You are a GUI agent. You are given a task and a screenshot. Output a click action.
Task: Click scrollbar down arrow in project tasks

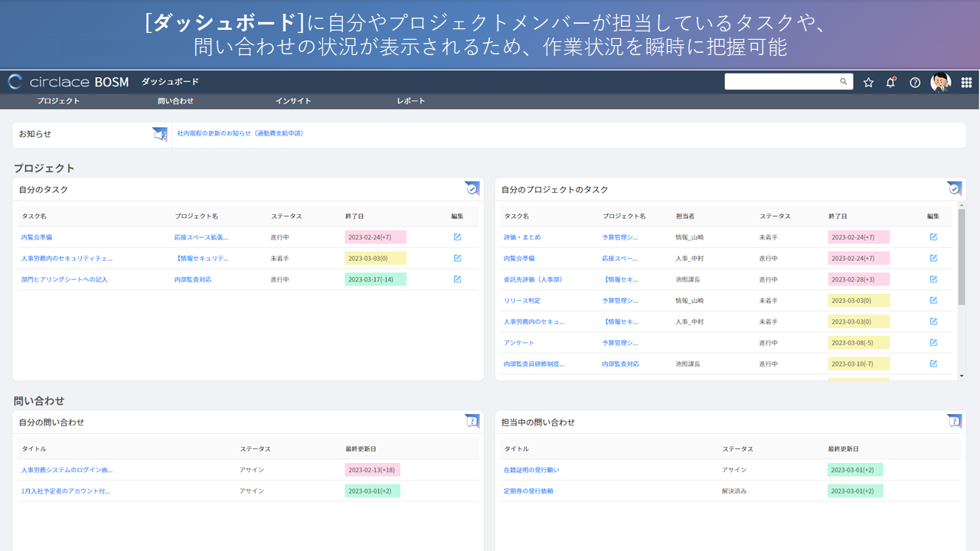click(x=962, y=376)
